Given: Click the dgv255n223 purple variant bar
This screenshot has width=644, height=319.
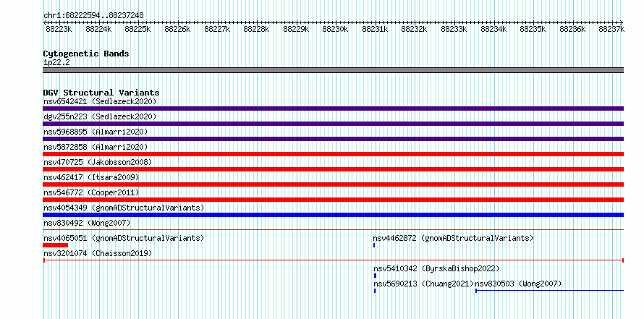Looking at the screenshot, I should pyautogui.click(x=333, y=124).
